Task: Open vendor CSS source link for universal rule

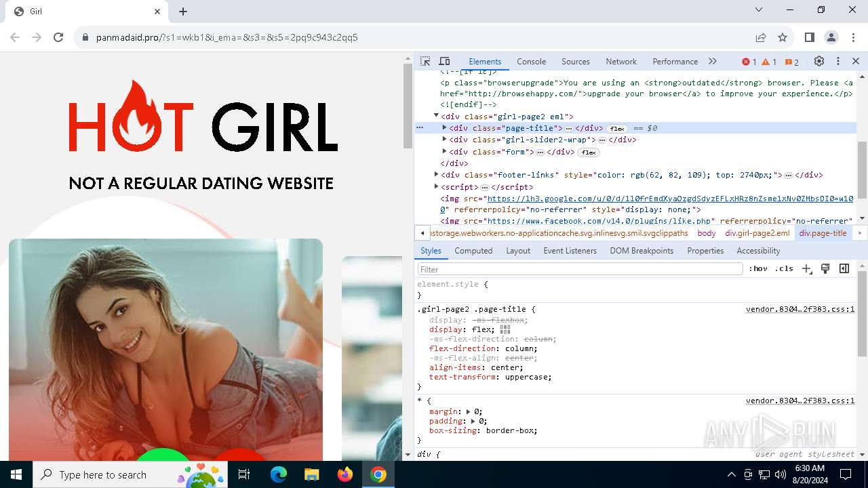Action: click(x=800, y=401)
